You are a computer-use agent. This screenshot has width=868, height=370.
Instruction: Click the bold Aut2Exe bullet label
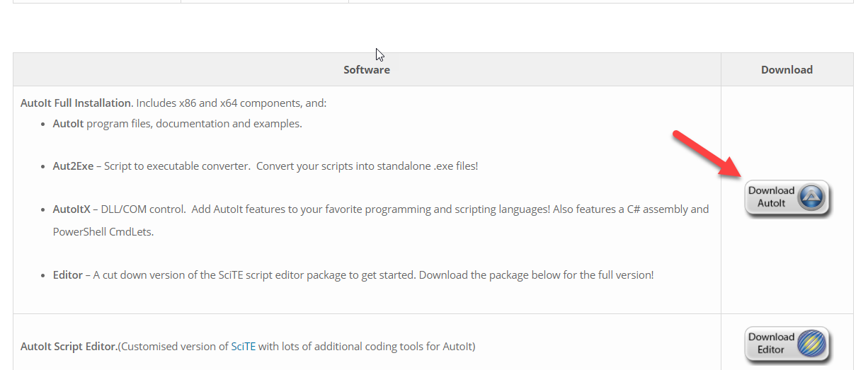74,166
